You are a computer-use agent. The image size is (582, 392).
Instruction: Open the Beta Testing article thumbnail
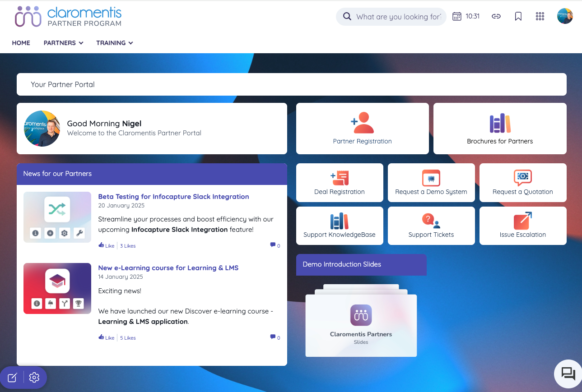[57, 217]
